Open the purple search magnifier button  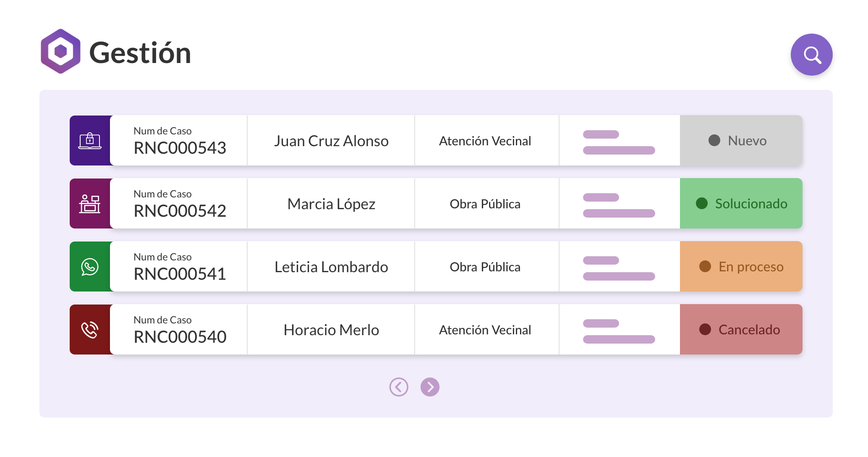click(x=811, y=55)
